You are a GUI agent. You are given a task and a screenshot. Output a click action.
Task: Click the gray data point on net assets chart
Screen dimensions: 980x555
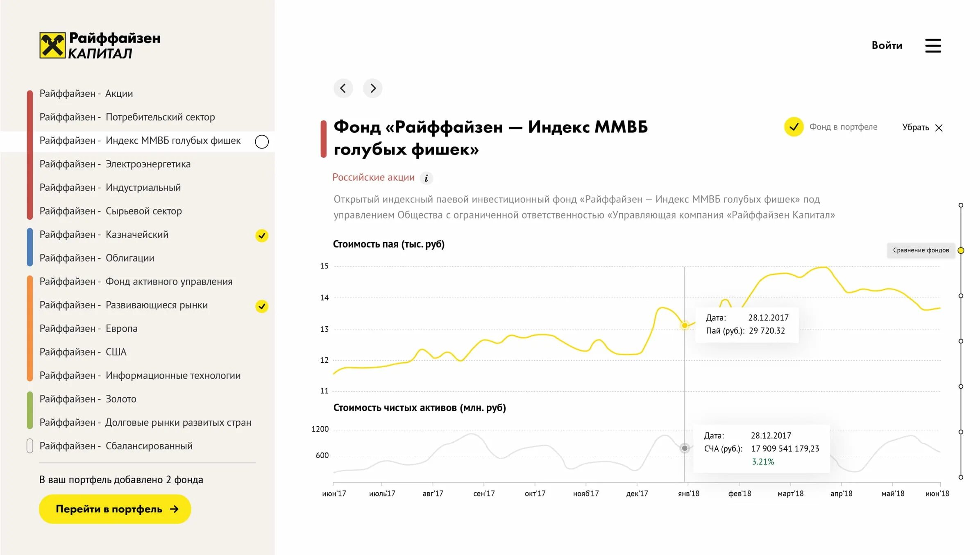click(x=684, y=448)
